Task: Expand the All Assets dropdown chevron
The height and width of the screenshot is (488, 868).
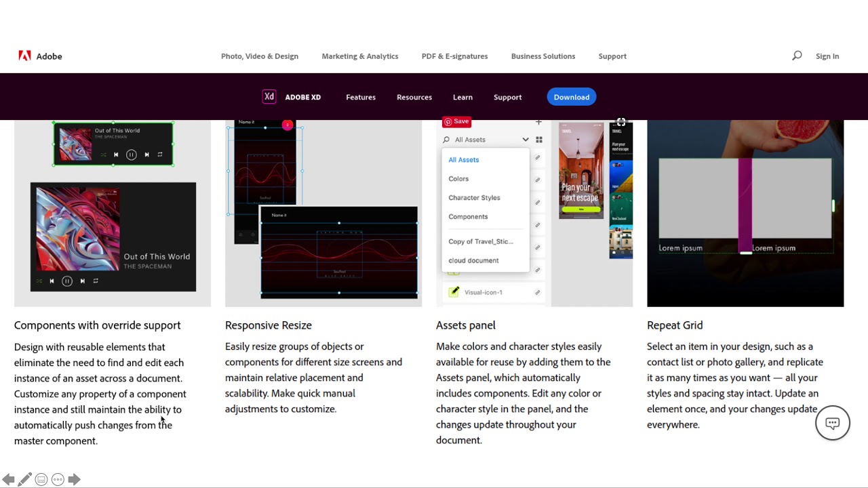Action: tap(525, 140)
